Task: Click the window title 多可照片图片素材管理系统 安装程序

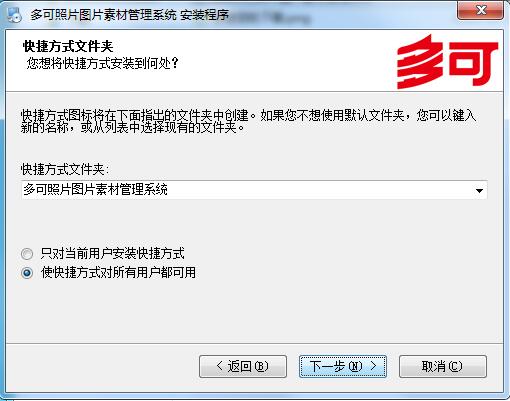Action: (x=130, y=15)
